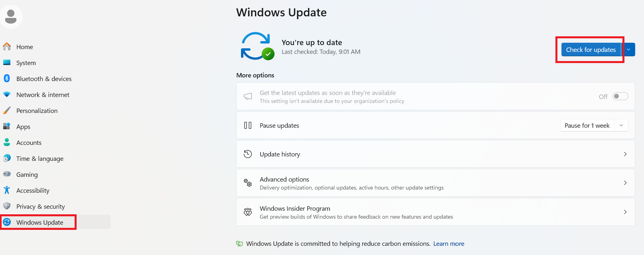The image size is (644, 255).
Task: Open the Pause for 1 week dropdown arrow
Action: pyautogui.click(x=621, y=125)
